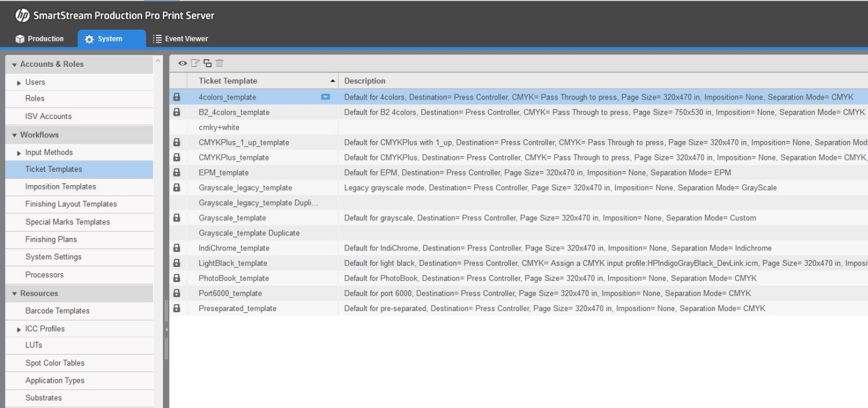Collapse the Workflows section
Image resolution: width=868 pixels, height=408 pixels.
14,135
